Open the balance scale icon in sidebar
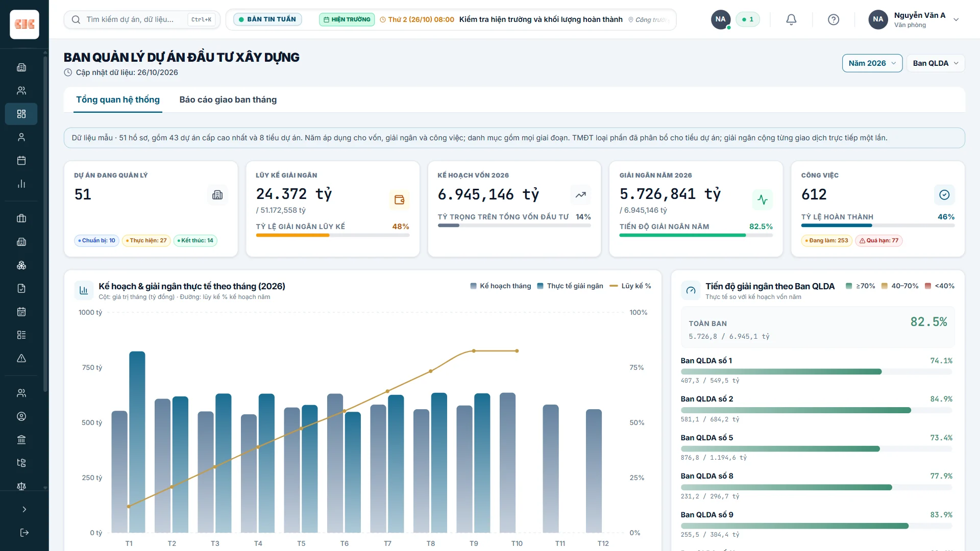The image size is (980, 551). [21, 486]
